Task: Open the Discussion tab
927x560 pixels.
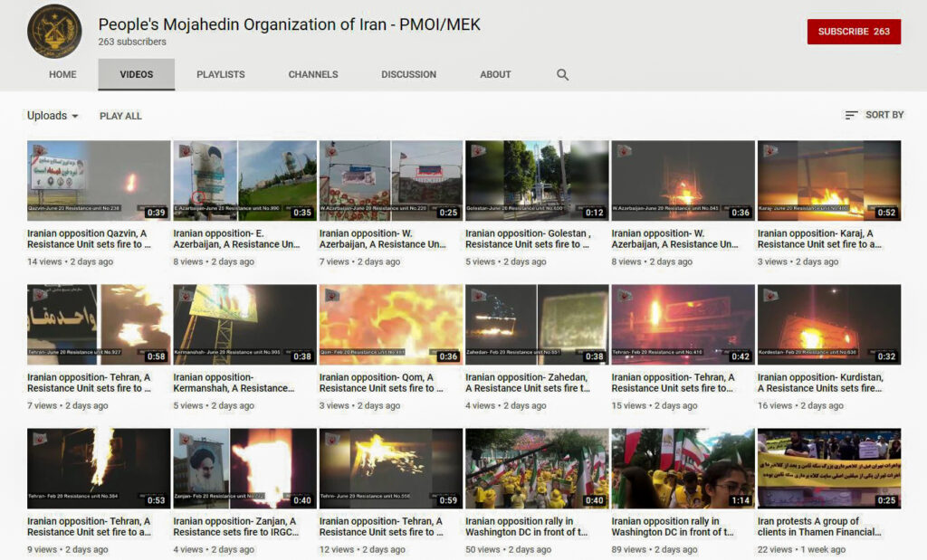Action: 408,75
